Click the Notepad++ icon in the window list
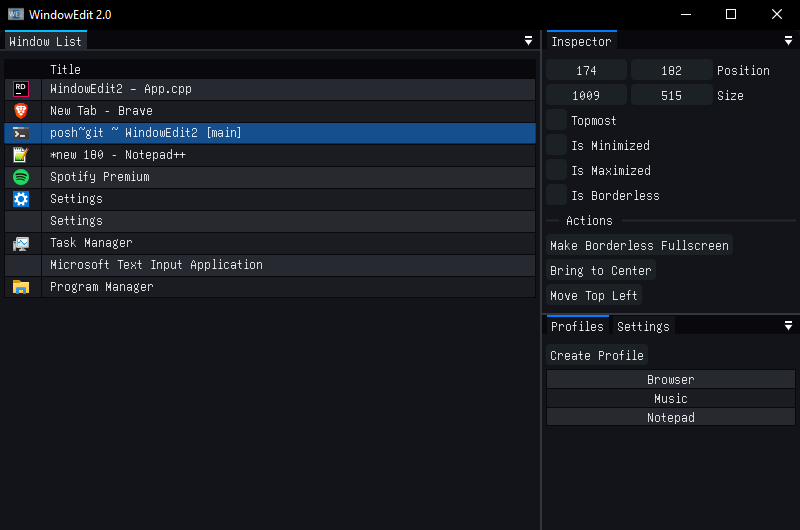The image size is (800, 530). tap(21, 155)
